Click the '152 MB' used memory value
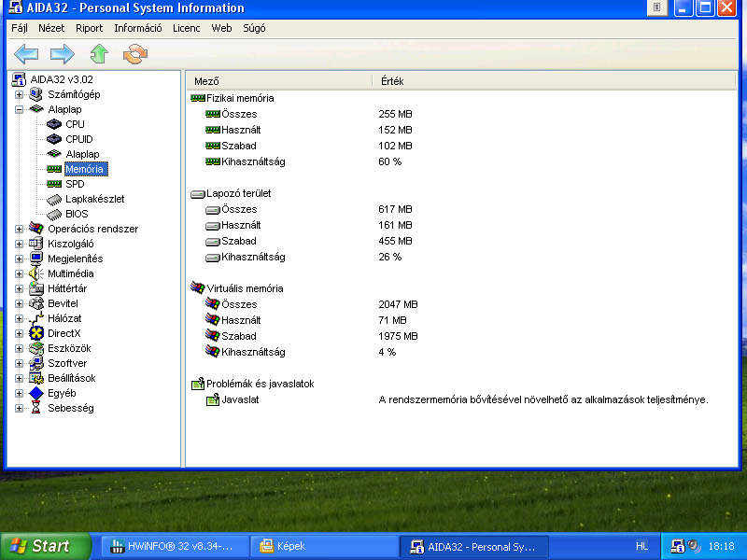 [395, 130]
